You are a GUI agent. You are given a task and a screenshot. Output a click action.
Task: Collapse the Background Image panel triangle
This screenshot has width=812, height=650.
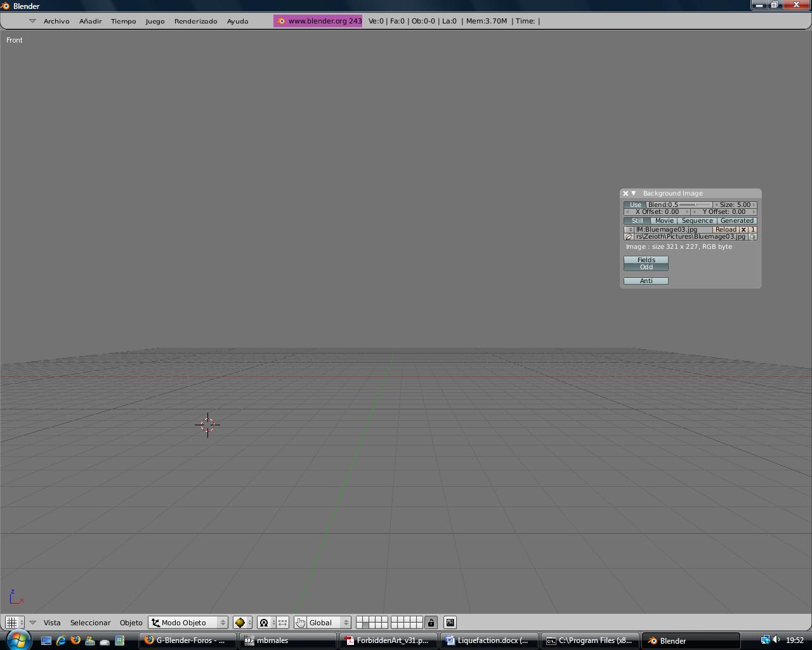point(634,194)
